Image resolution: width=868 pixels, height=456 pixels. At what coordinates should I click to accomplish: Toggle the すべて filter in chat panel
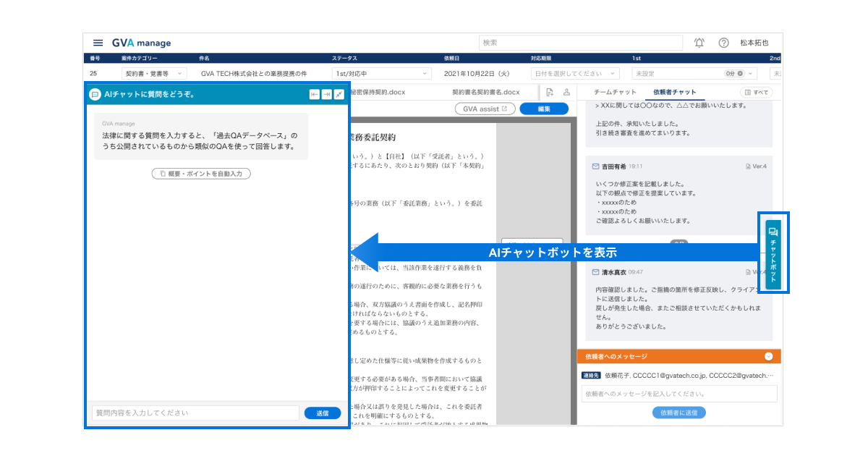tap(756, 92)
